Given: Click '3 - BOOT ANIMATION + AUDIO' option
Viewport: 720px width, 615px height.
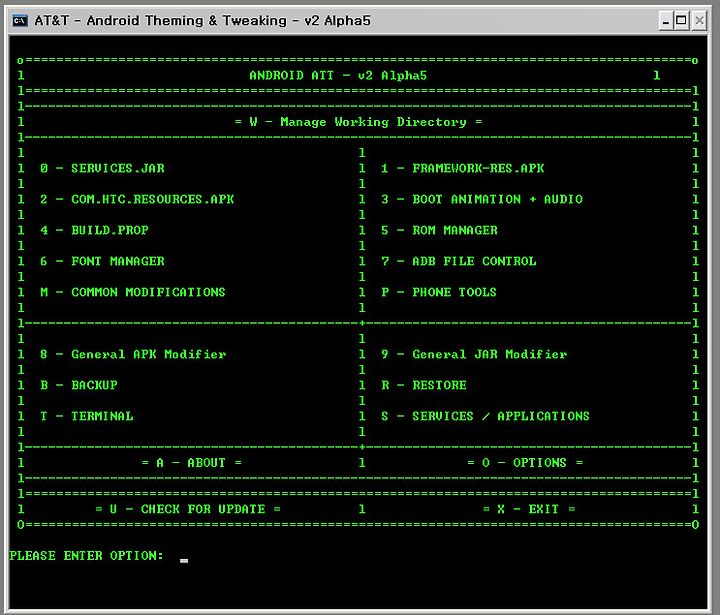Looking at the screenshot, I should tap(482, 199).
